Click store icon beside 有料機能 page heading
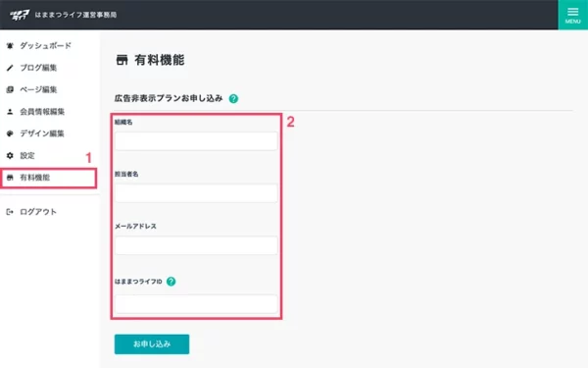This screenshot has height=368, width=588. coord(122,60)
